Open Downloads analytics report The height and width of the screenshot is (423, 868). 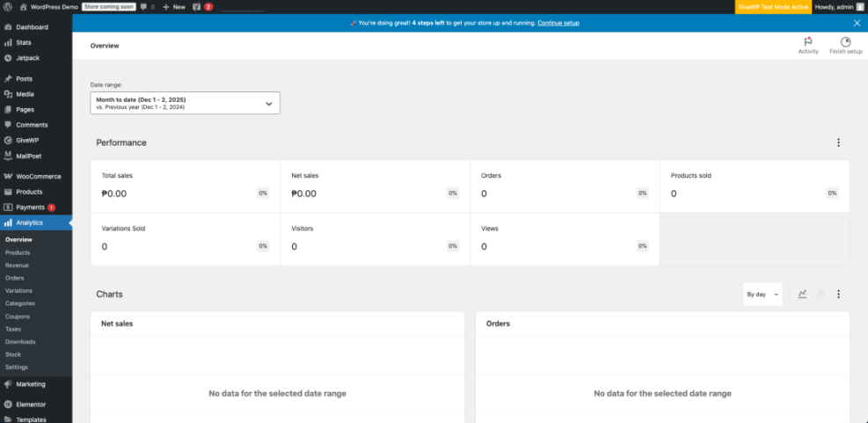pos(20,341)
